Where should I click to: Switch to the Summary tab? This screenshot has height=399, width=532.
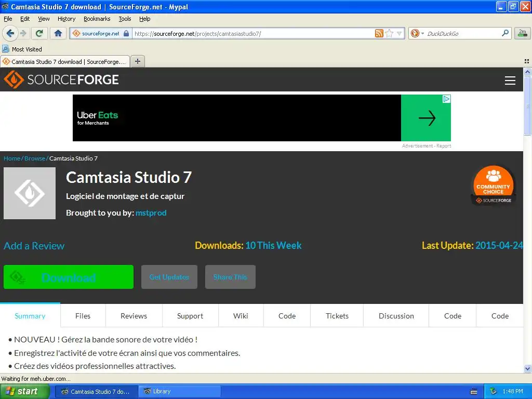pyautogui.click(x=30, y=315)
